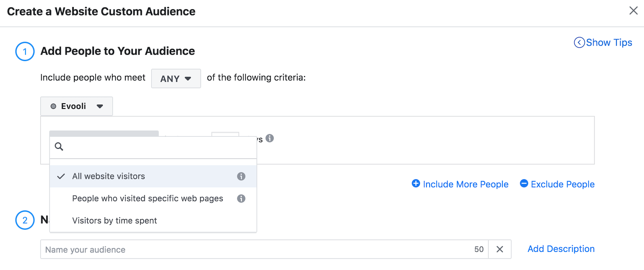This screenshot has height=270, width=644.
Task: Click the blue plus icon for including people
Action: click(416, 183)
